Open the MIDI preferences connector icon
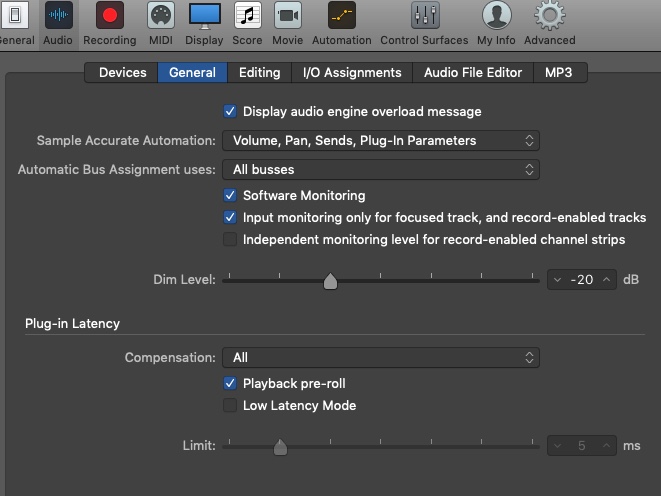The height and width of the screenshot is (496, 661). pos(161,15)
